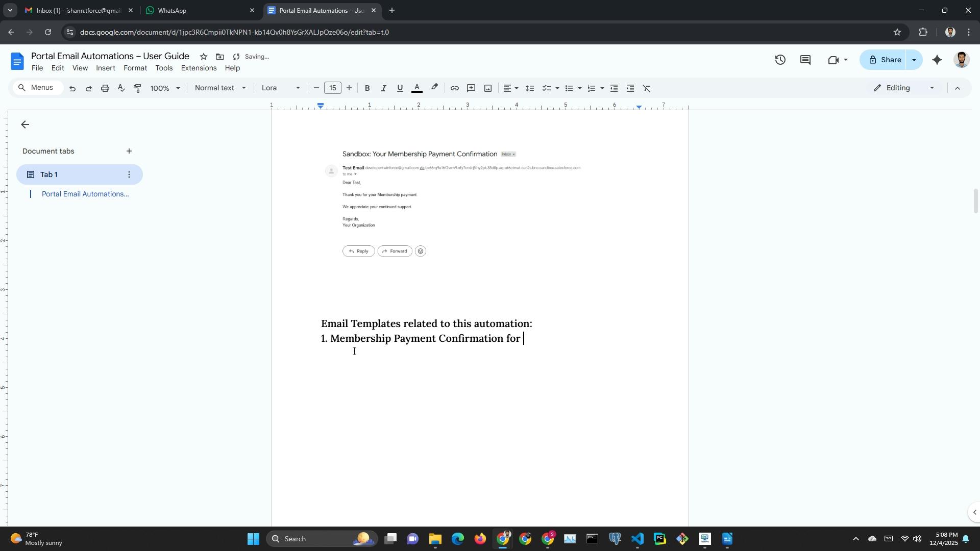Expand the Normal text style dropdown

(x=220, y=88)
